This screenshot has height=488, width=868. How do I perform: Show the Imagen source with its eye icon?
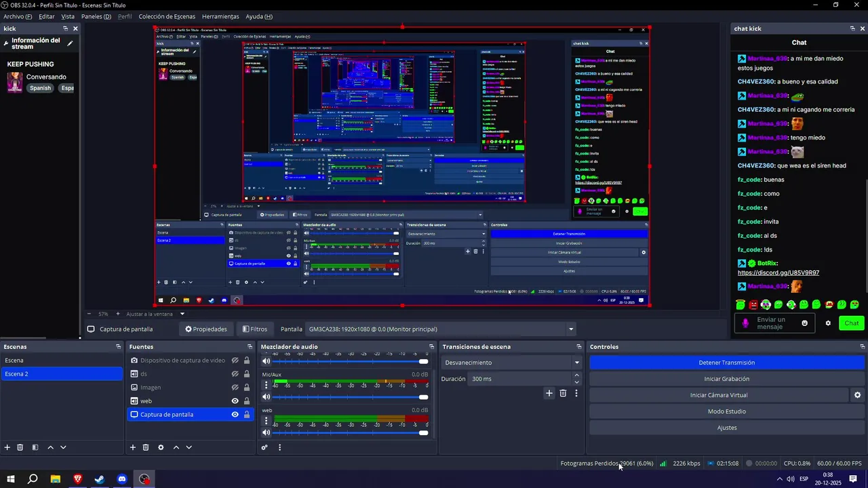tap(235, 388)
